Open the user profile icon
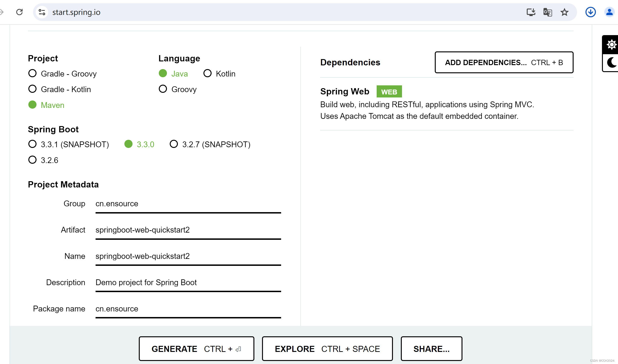The width and height of the screenshot is (618, 364). pos(609,12)
